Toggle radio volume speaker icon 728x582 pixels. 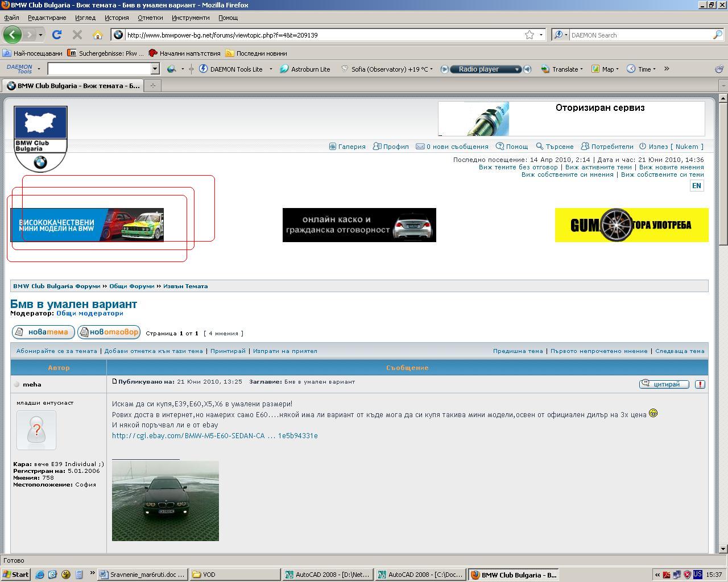[527, 69]
